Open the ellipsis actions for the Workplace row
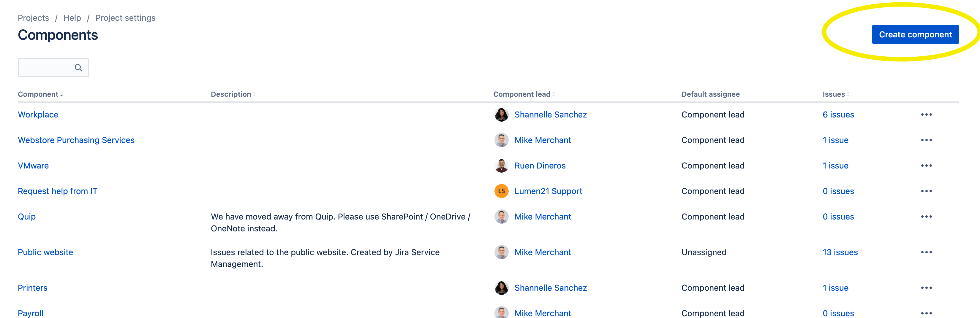The height and width of the screenshot is (318, 980). 927,115
